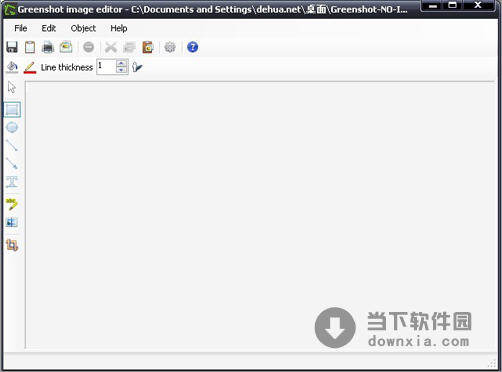
Task: Click inside the image editing canvas
Action: pyautogui.click(x=260, y=215)
